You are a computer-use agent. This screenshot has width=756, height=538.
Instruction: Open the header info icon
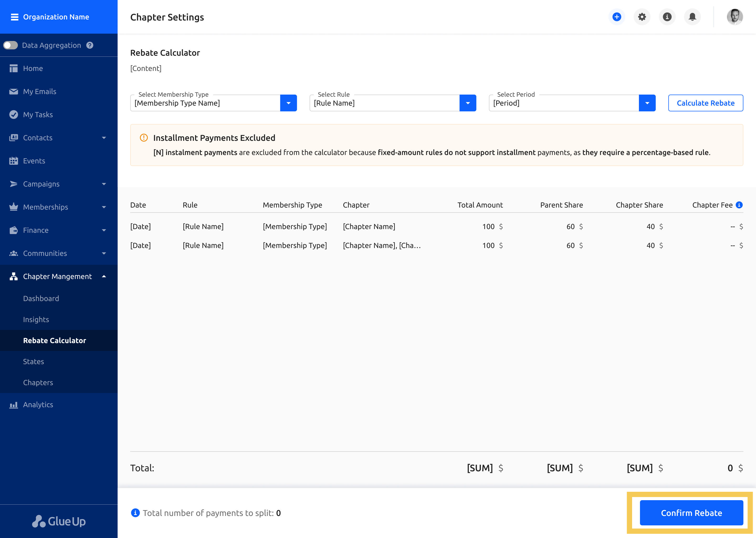click(667, 17)
